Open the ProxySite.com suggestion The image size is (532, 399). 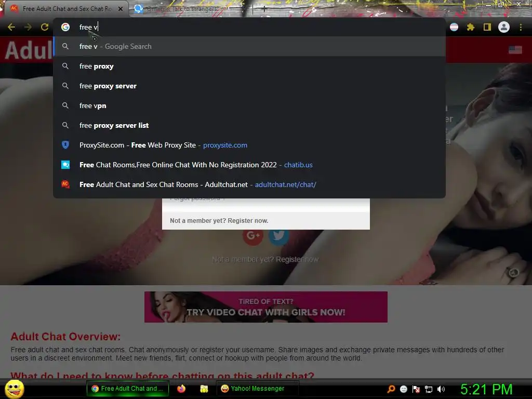249,145
